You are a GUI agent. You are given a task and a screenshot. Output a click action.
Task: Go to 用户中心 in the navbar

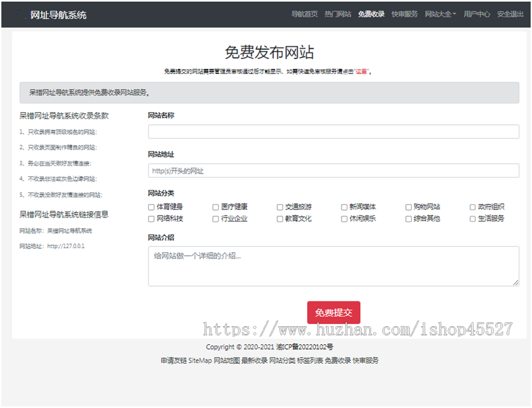(477, 14)
